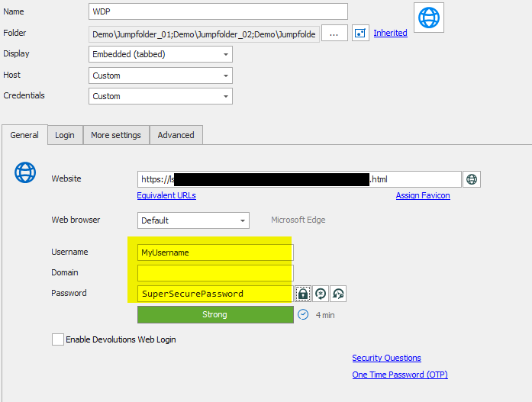This screenshot has height=402, width=532.
Task: Click the Folder path field
Action: click(204, 34)
